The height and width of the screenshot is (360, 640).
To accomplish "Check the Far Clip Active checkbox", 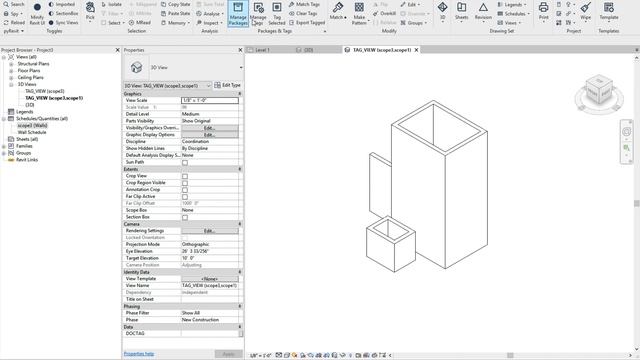I will (x=185, y=197).
